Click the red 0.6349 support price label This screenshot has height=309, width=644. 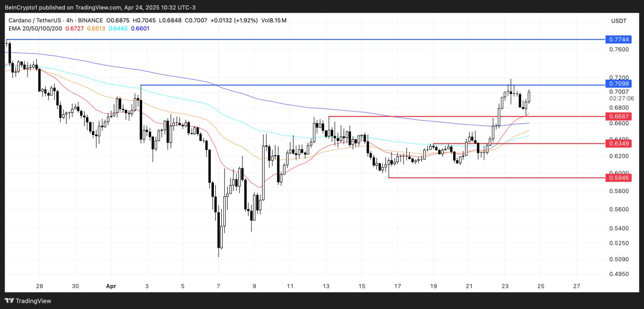[618, 144]
